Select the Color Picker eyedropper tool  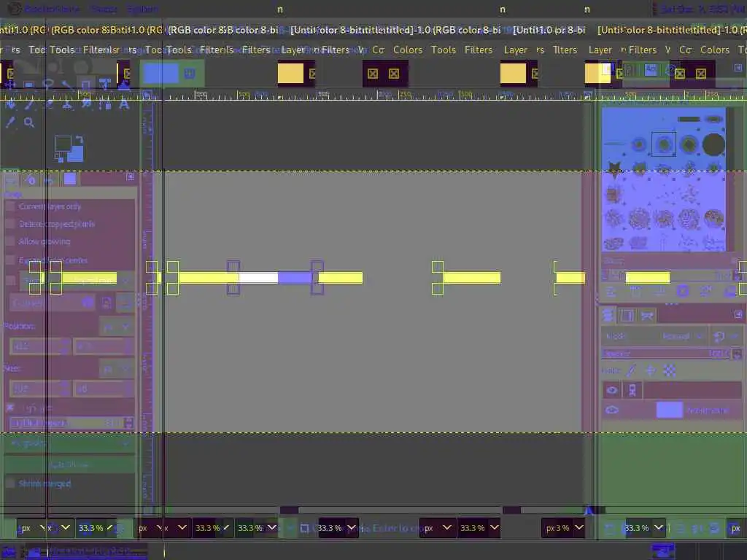click(10, 122)
